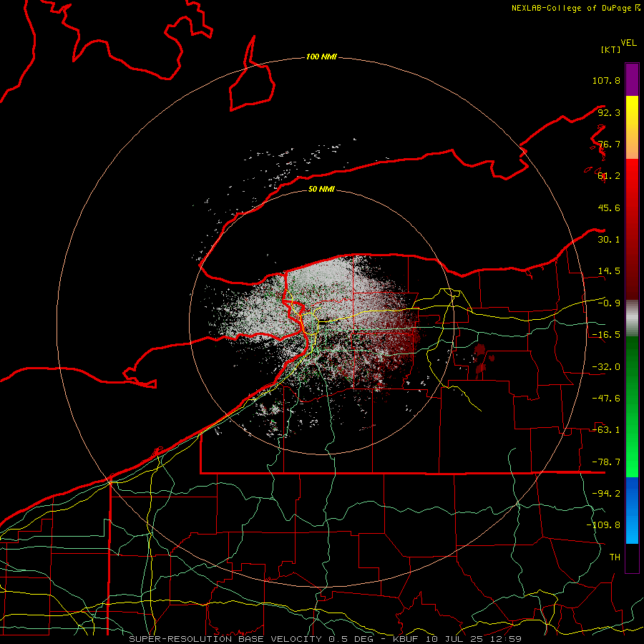
Task: Click the 61.2 velocity scale value
Action: [609, 176]
